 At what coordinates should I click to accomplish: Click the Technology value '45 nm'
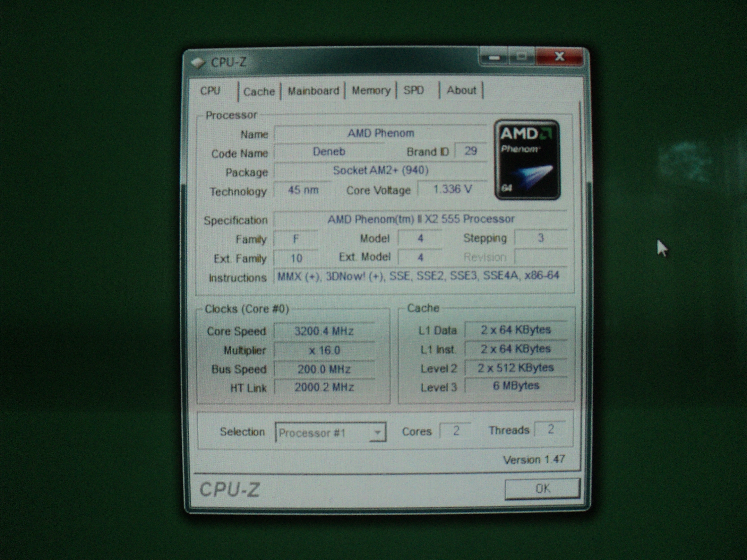[303, 190]
